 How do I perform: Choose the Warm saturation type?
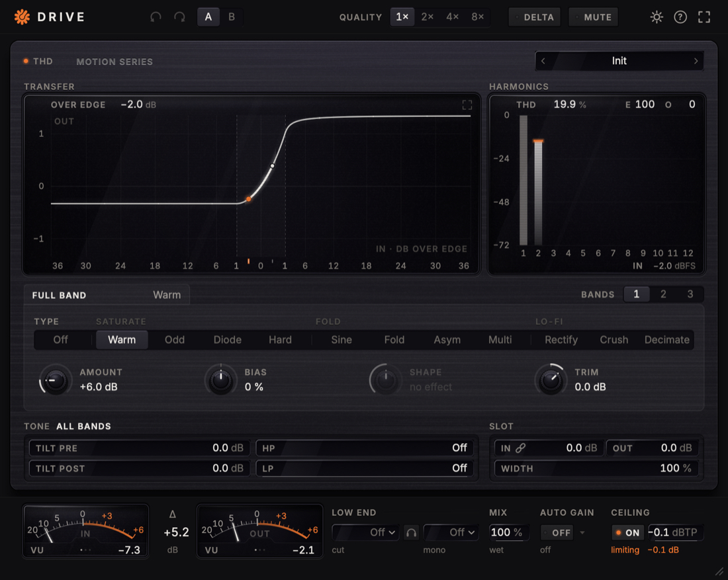pos(122,340)
